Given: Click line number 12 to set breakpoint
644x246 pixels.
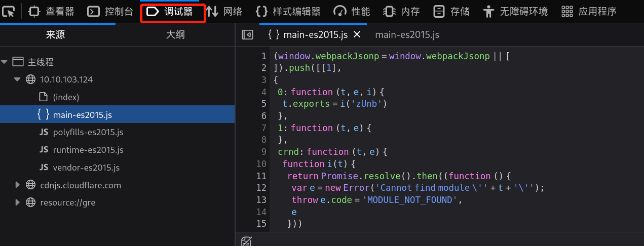Looking at the screenshot, I should (261, 188).
